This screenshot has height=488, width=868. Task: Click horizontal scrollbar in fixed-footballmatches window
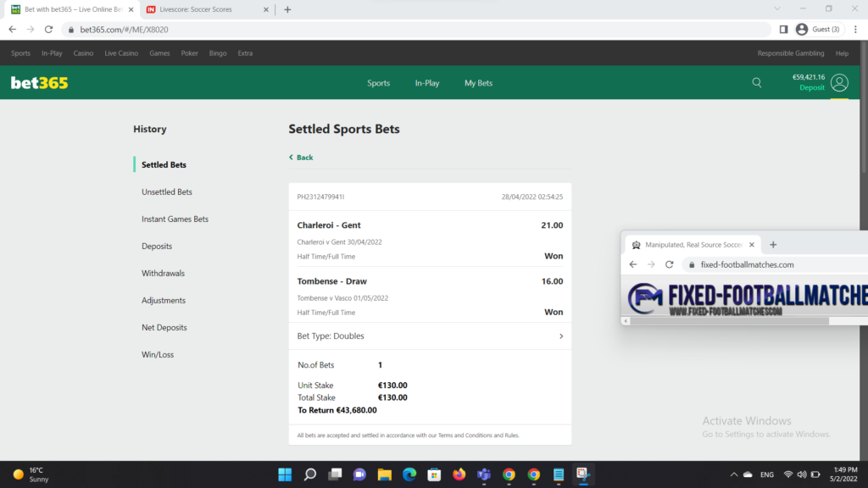tap(729, 321)
